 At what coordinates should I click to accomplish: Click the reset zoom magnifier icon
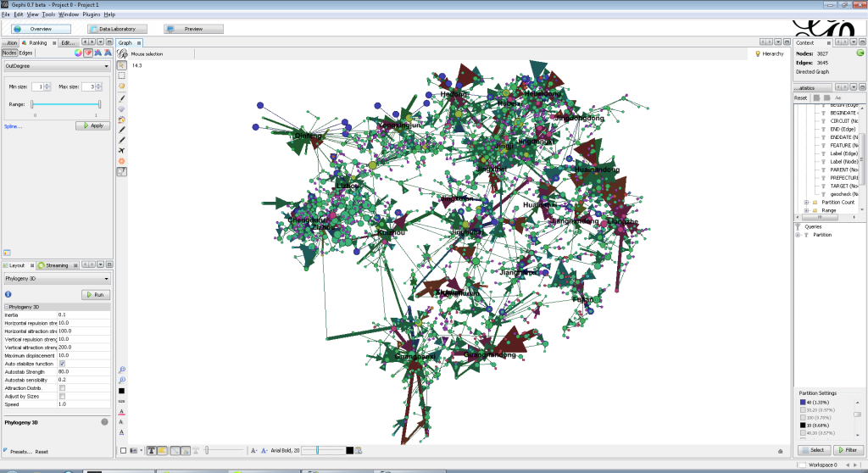tap(122, 380)
